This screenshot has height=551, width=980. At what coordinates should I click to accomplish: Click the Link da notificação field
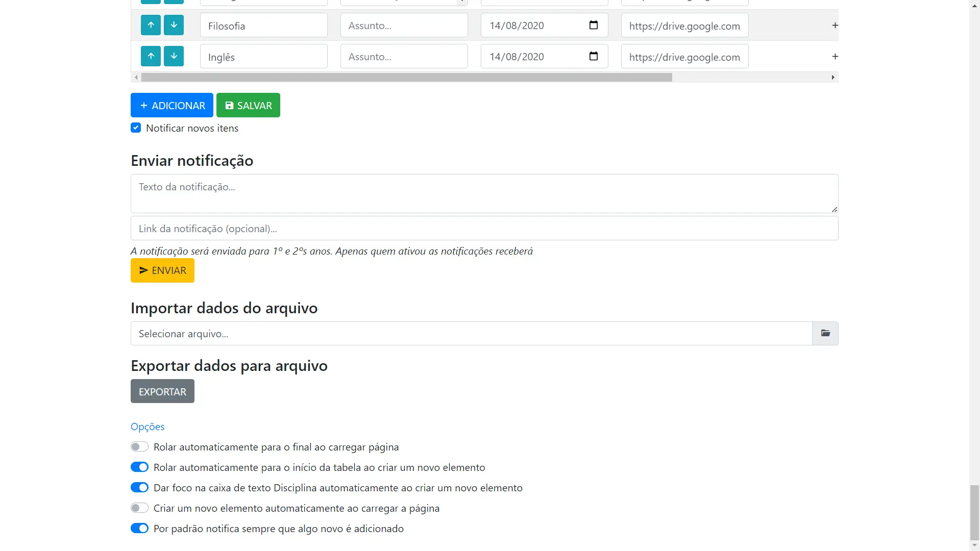[x=484, y=228]
